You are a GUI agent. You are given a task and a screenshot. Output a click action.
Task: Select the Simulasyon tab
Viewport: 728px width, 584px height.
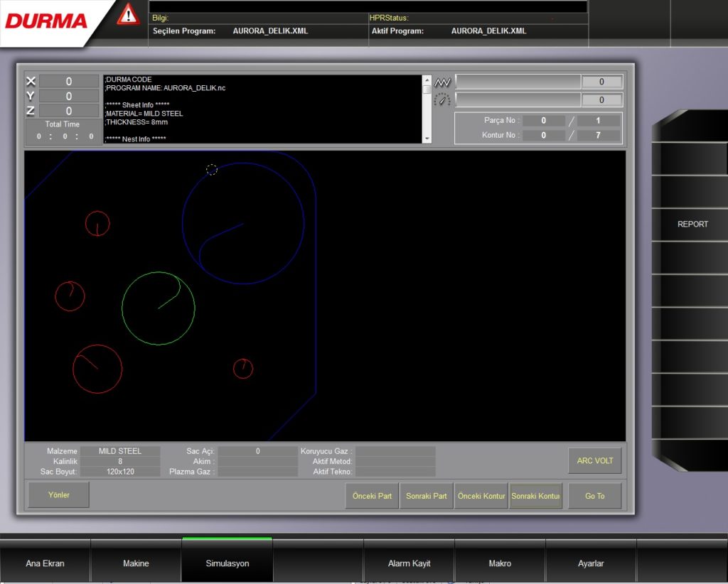click(x=227, y=563)
